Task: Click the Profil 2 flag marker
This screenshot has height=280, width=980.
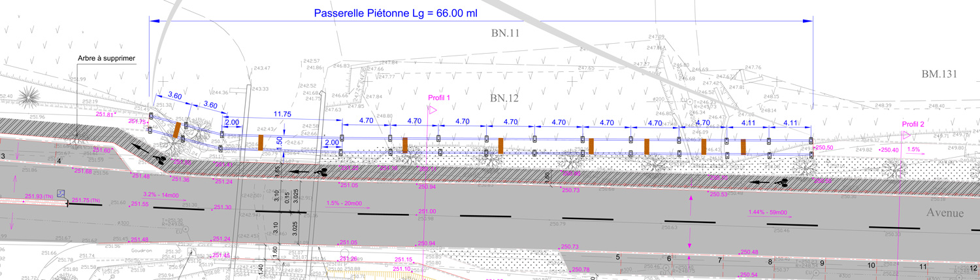Action: tap(907, 135)
